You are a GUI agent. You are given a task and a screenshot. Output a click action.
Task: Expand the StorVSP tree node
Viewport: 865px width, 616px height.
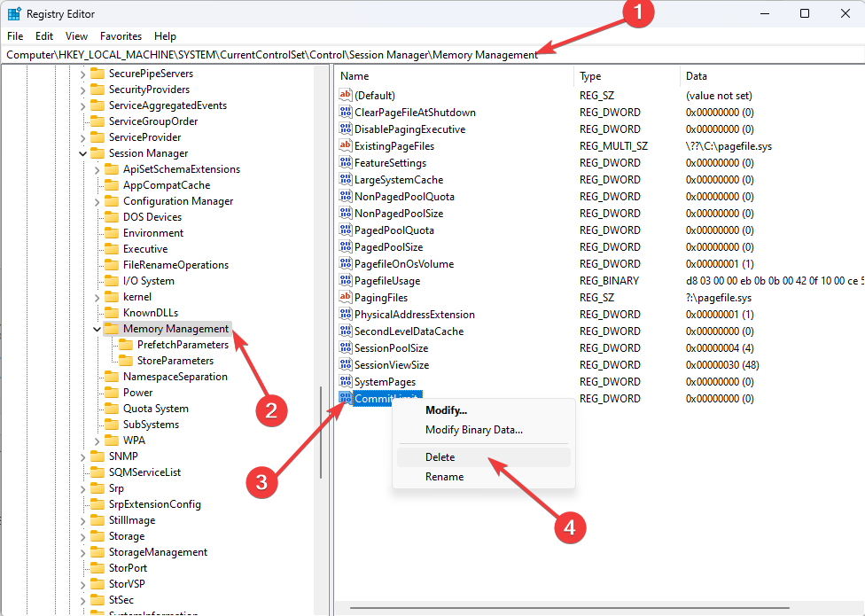(x=82, y=584)
